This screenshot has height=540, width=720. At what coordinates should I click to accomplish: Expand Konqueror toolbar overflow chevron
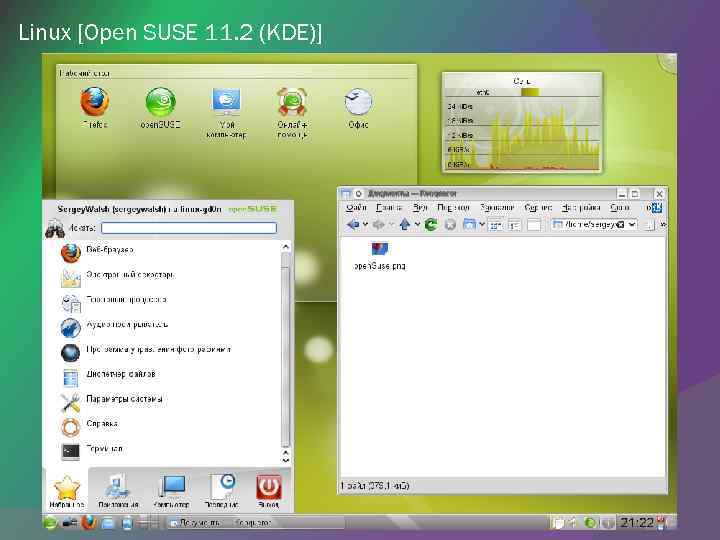click(x=663, y=225)
